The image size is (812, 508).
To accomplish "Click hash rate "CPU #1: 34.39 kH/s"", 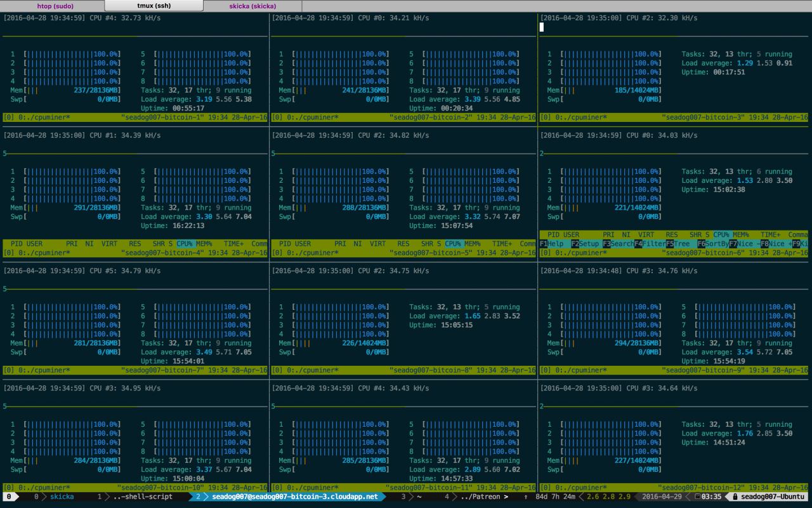I will [x=125, y=135].
